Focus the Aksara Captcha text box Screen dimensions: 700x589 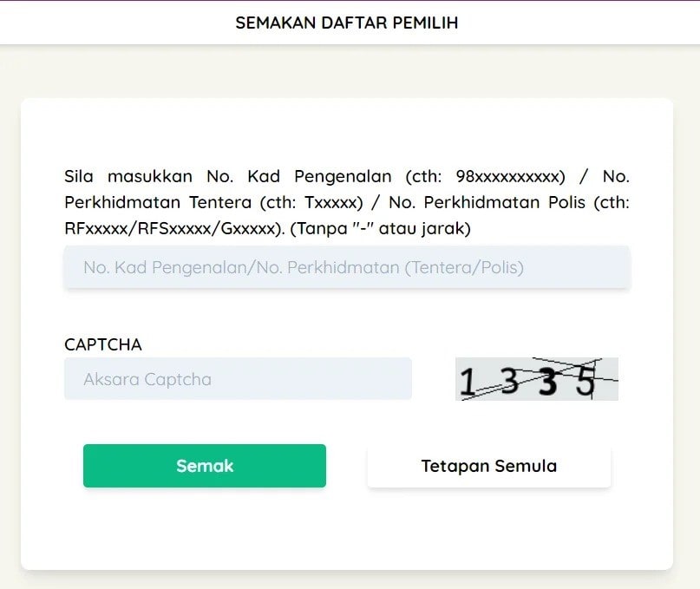click(x=238, y=379)
